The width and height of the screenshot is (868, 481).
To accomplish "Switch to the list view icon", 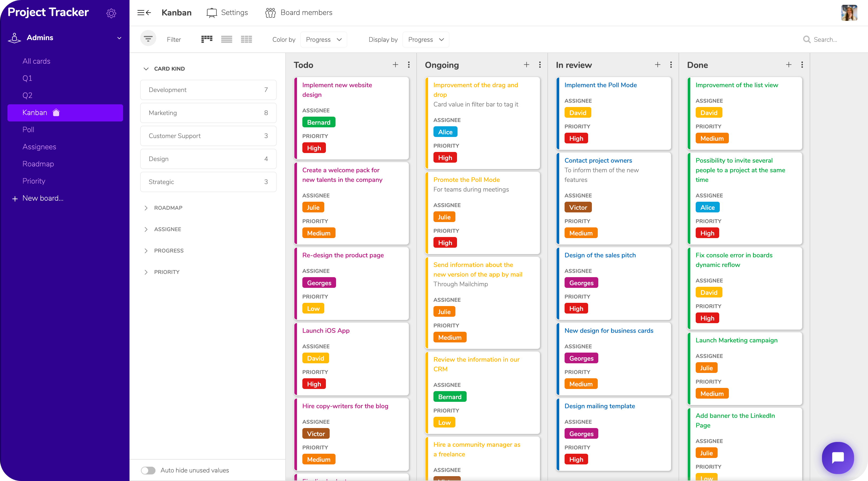I will (x=226, y=39).
